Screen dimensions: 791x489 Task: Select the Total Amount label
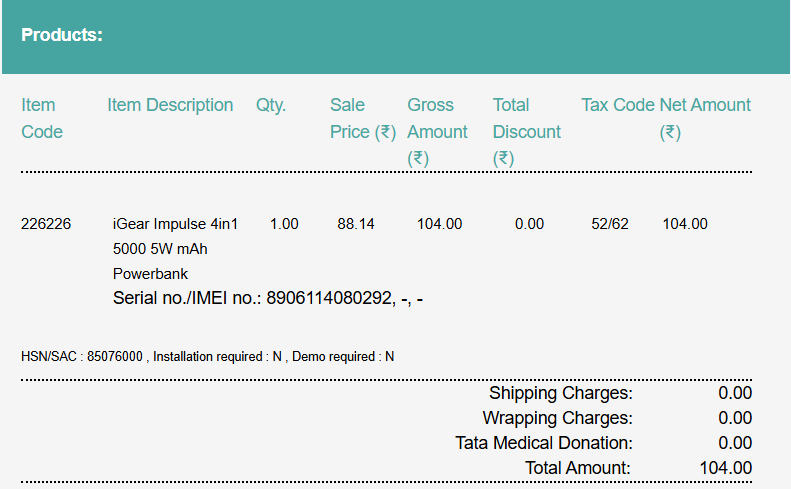(578, 467)
